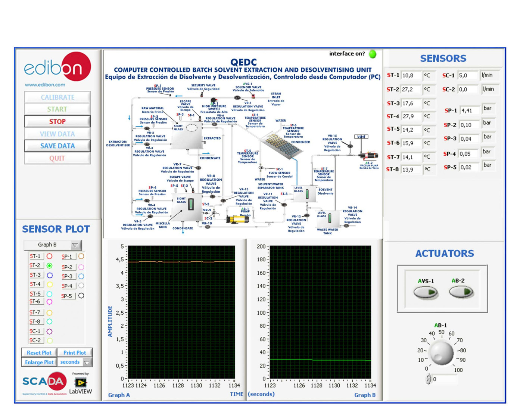Click the AB-1 value stepper arrows
The width and height of the screenshot is (520, 420).
[x=429, y=379]
